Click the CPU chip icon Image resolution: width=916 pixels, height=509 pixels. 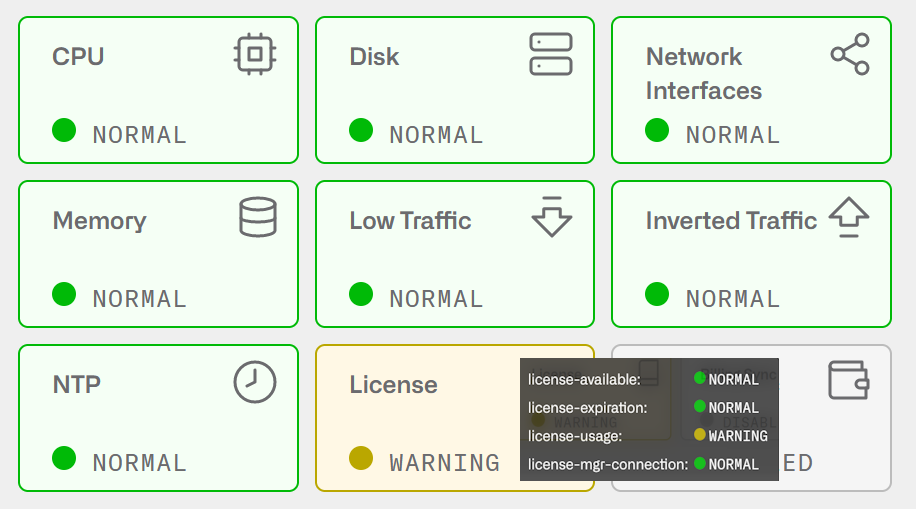click(x=255, y=54)
